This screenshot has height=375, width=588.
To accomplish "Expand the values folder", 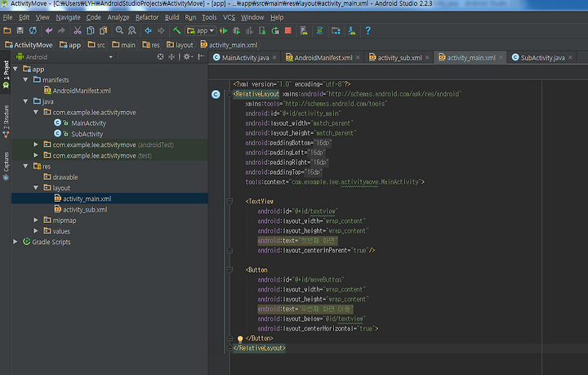I will pos(36,231).
